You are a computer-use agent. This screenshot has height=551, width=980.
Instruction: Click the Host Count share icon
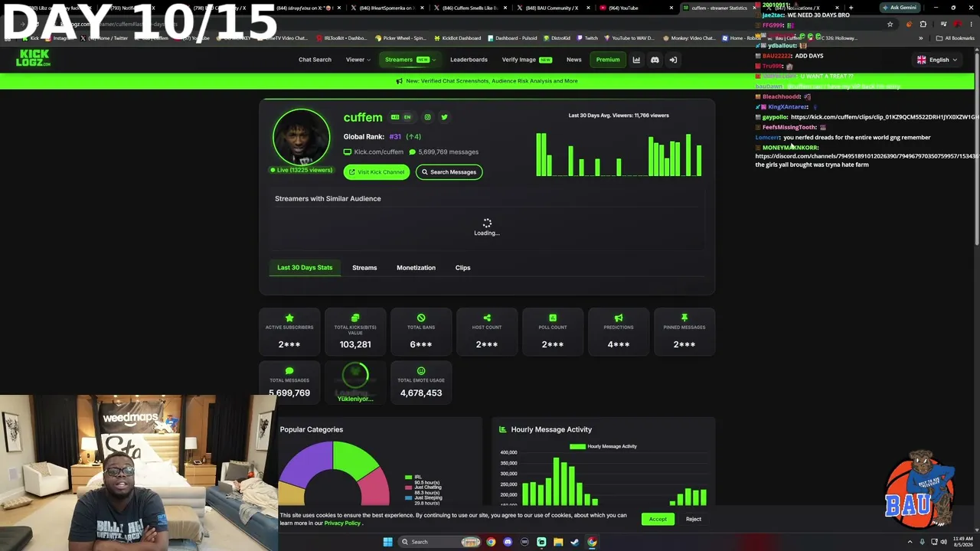[x=487, y=318]
